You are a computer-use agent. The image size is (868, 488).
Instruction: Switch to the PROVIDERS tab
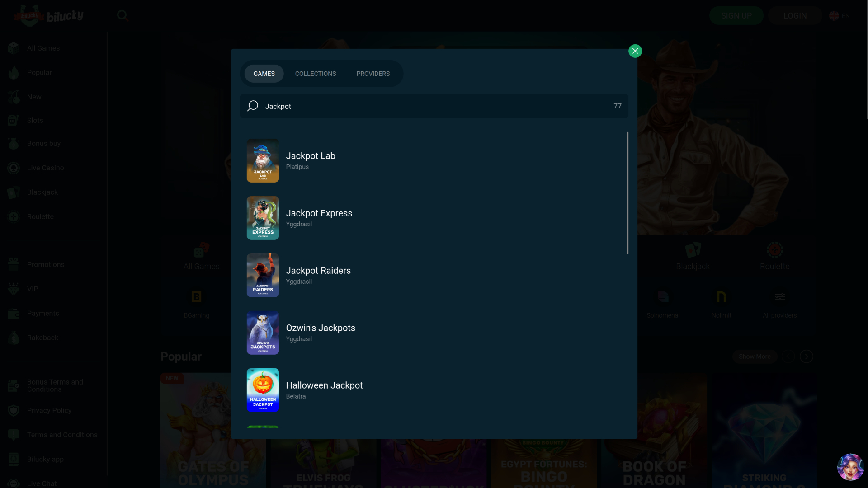(373, 74)
